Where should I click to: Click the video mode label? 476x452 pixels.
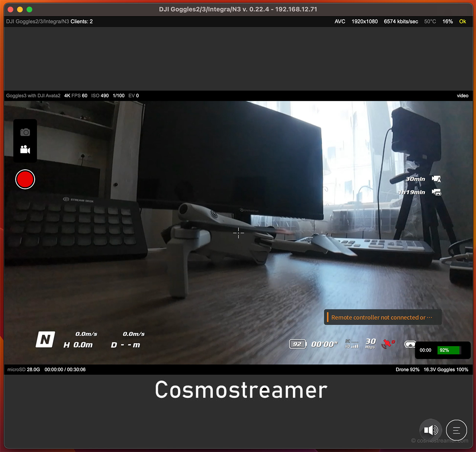click(463, 96)
